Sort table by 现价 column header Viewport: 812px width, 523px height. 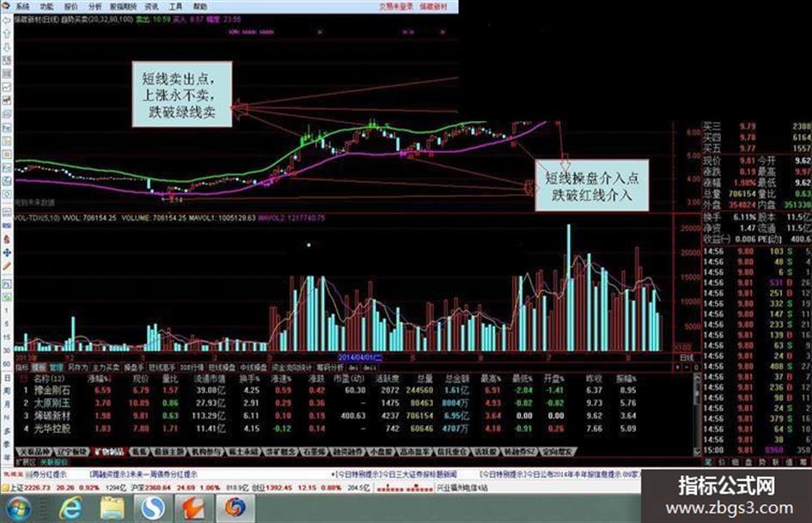tap(140, 379)
